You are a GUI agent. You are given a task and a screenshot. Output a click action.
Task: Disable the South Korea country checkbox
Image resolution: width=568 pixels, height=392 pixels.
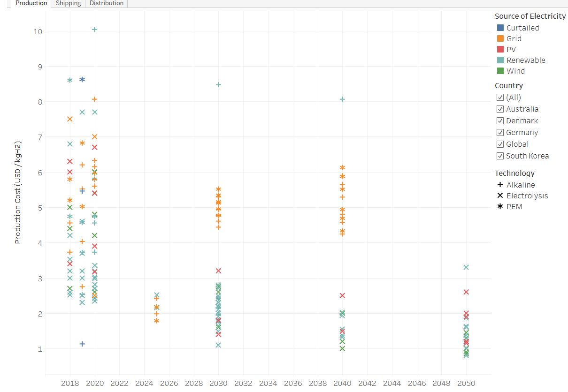[x=500, y=156]
